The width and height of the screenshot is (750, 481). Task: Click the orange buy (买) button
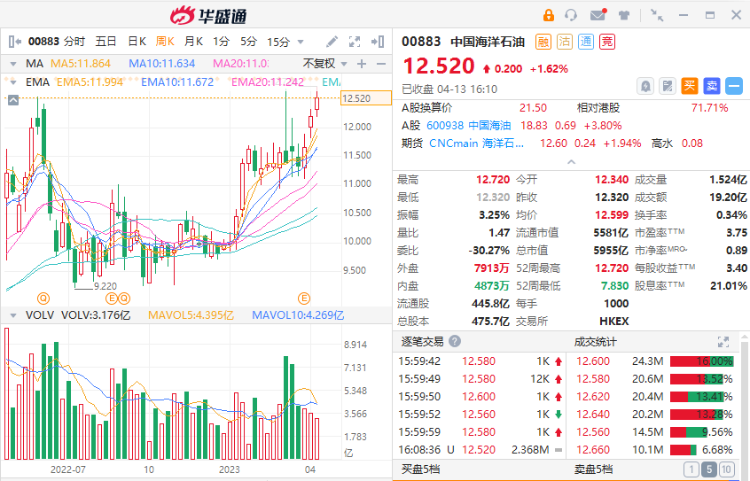(x=689, y=86)
